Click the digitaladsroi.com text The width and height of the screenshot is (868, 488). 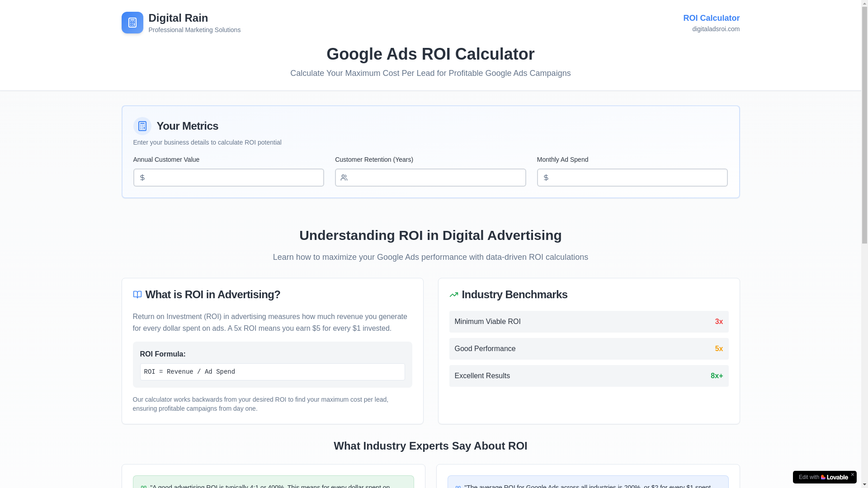[716, 29]
